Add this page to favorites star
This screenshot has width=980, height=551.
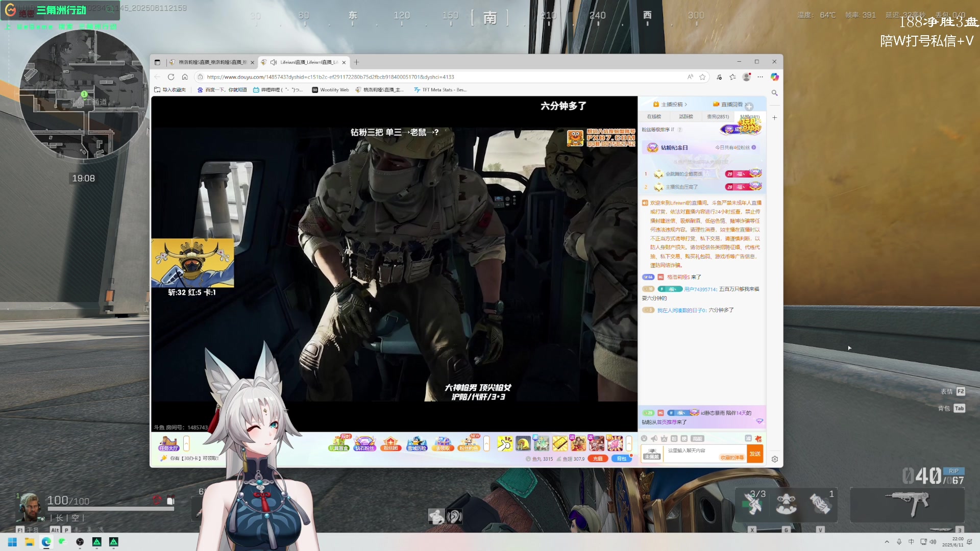pos(702,77)
